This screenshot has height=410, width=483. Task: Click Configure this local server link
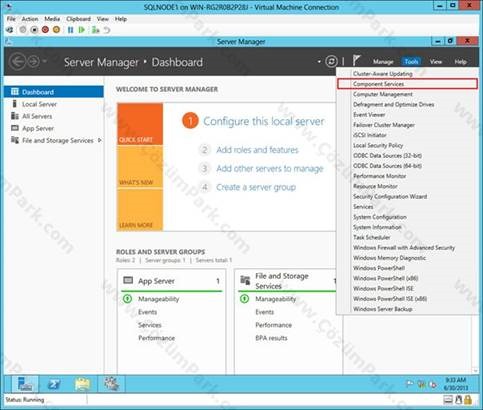click(264, 121)
